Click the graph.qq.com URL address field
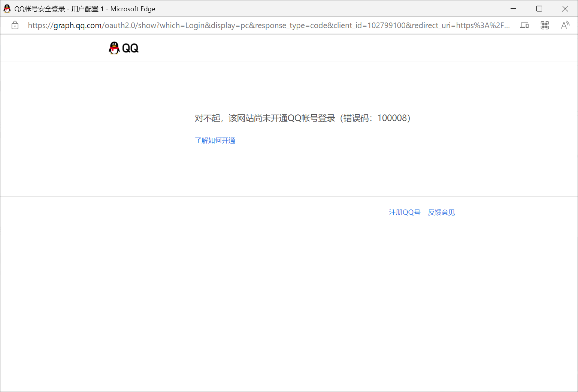 [269, 25]
